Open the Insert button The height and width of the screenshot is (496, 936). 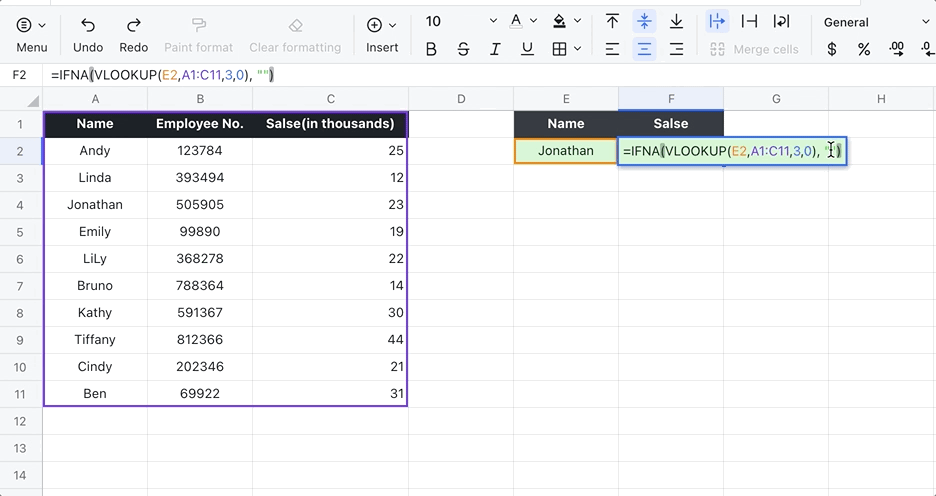point(382,35)
